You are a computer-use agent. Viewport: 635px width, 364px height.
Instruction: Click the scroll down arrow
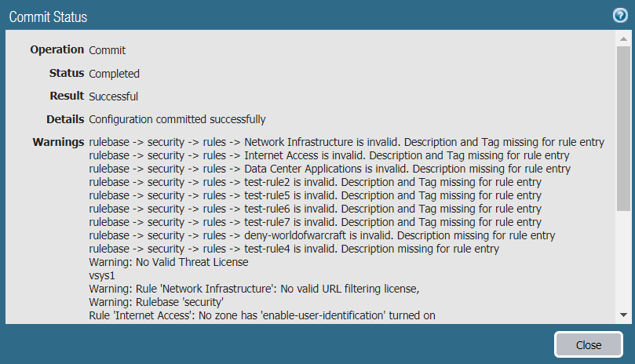[622, 315]
